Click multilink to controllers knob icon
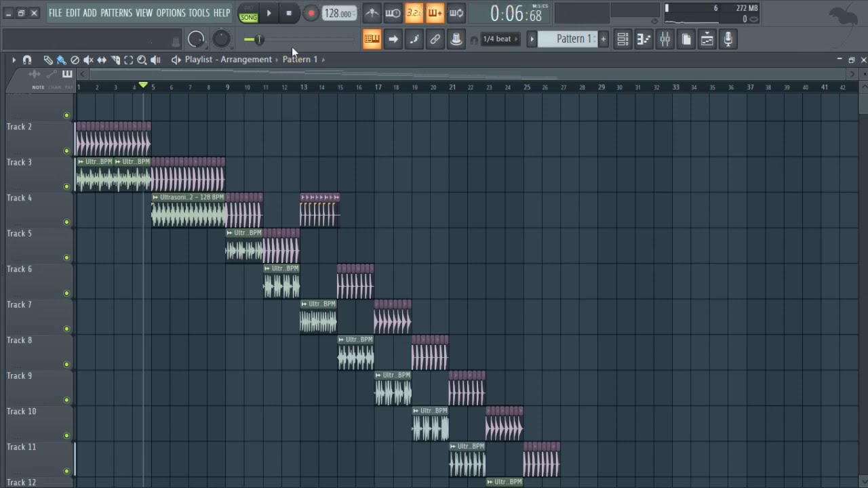 coord(456,39)
